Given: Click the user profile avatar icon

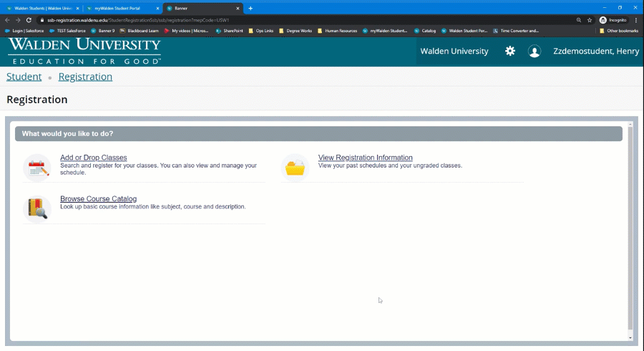Looking at the screenshot, I should [x=535, y=52].
